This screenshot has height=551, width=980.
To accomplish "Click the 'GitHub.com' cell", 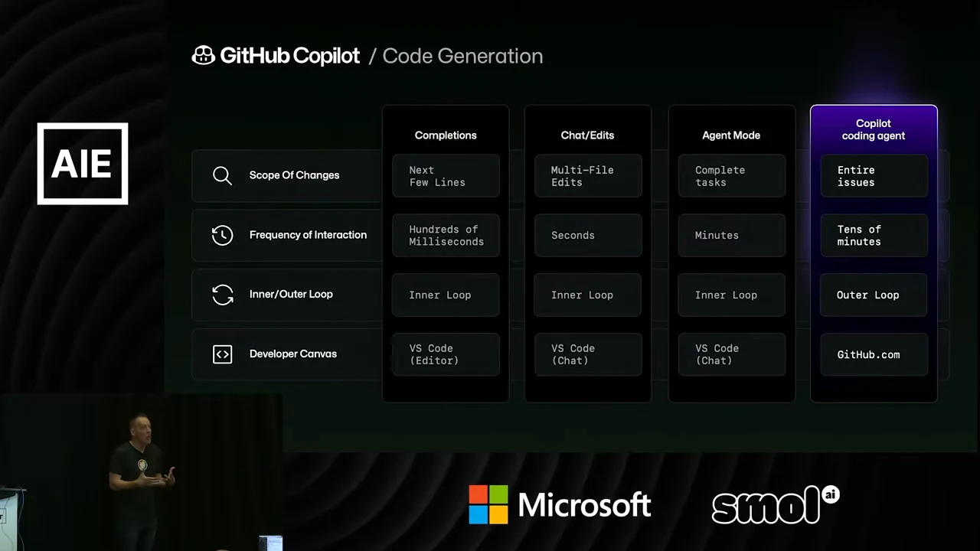I will click(x=874, y=354).
